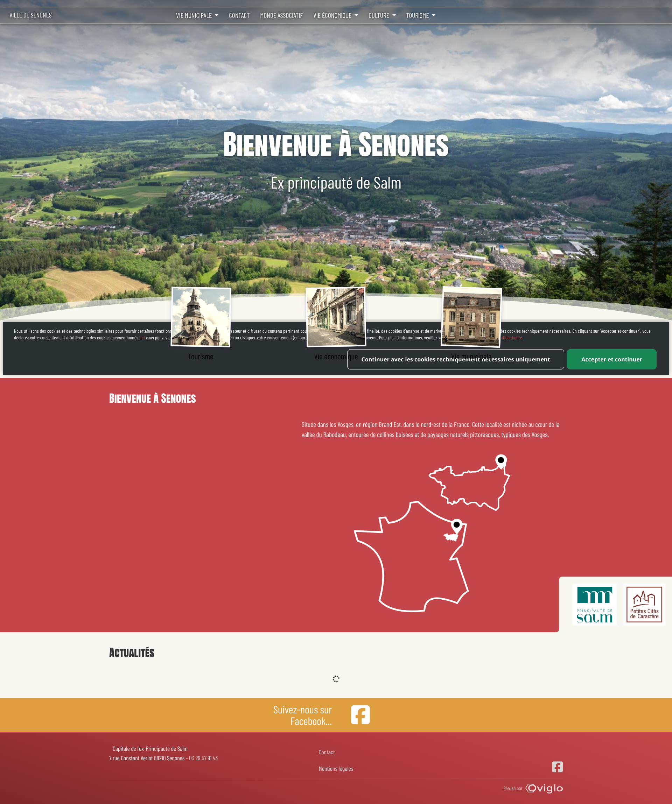Click the map pin on the Vosges outline
The image size is (672, 804).
[501, 461]
